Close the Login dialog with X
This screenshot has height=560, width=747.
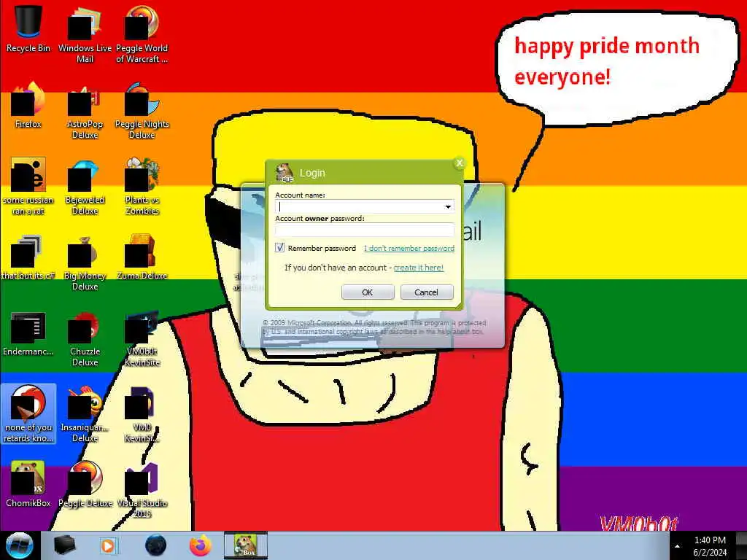pyautogui.click(x=460, y=163)
